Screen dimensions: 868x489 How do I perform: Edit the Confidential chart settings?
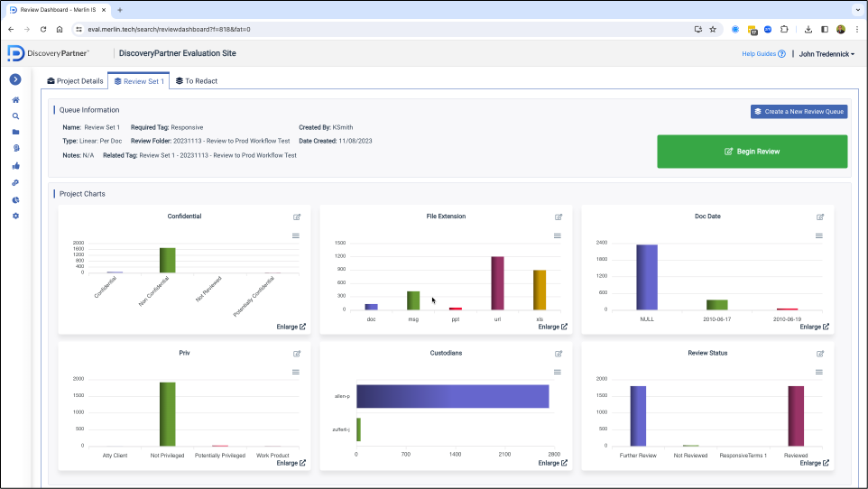tap(297, 217)
